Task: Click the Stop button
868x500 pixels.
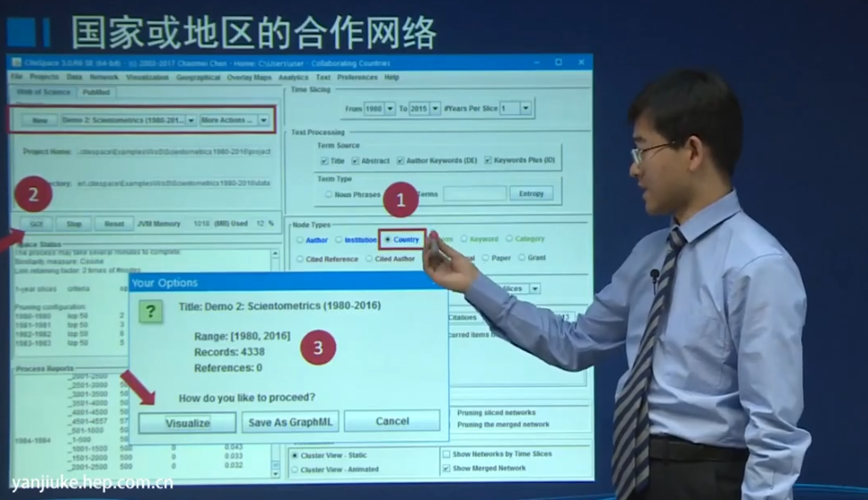Action: [x=74, y=224]
